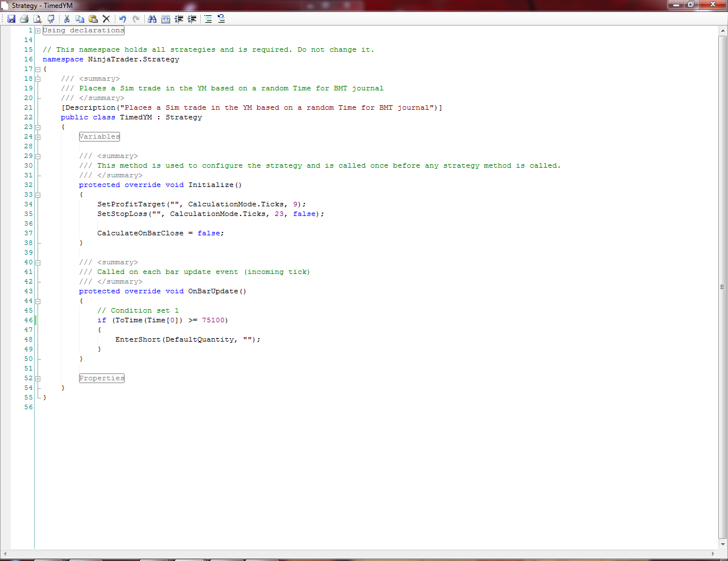This screenshot has height=561, width=728.
Task: Click 'EnterShort' on line 48
Action: [x=138, y=340]
